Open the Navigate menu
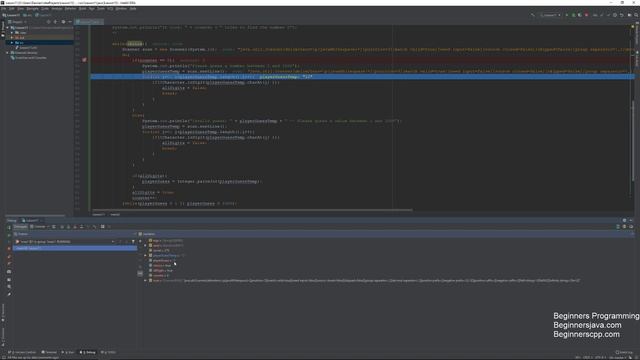Screen dimensions: 640x360 32,9
